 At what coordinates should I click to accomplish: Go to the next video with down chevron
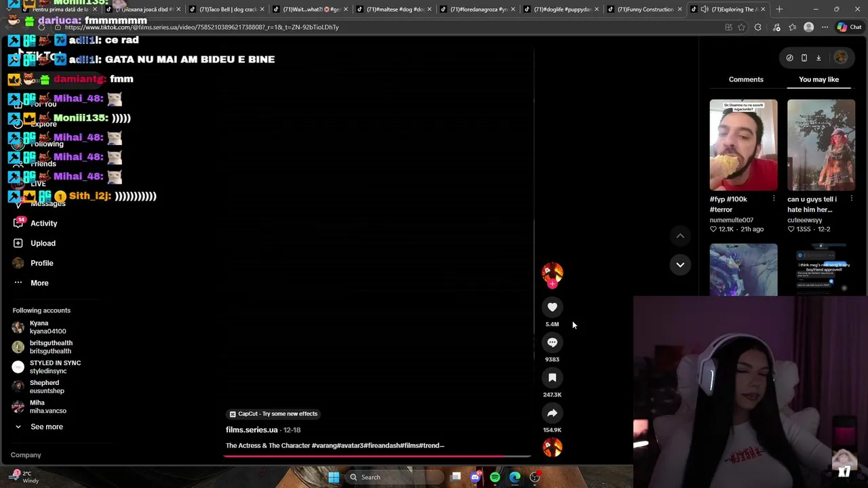pos(680,264)
